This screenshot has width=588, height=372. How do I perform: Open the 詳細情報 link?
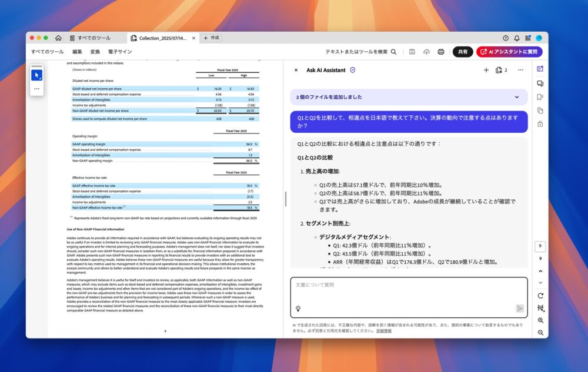click(x=384, y=331)
